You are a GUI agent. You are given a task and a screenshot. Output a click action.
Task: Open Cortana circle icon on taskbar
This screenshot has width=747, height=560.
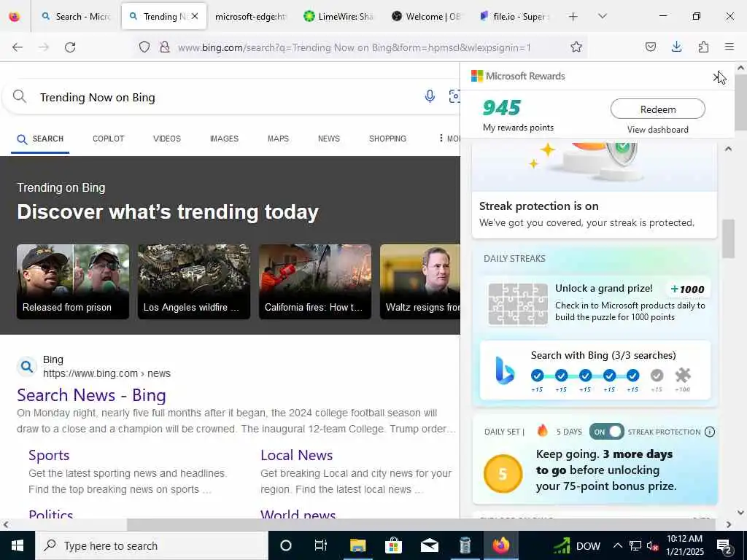click(x=285, y=545)
